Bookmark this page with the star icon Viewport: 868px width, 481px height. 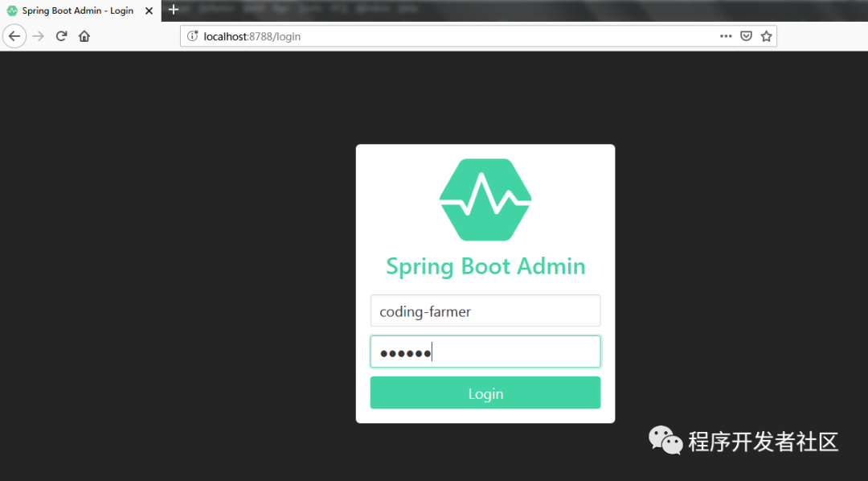[x=766, y=36]
